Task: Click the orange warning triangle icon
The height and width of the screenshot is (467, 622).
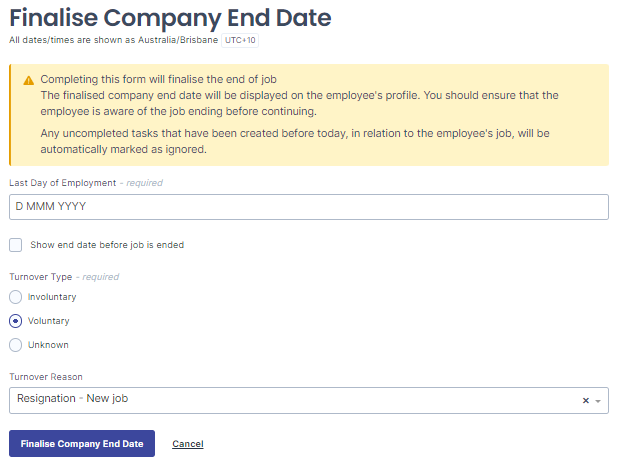Action: click(x=29, y=81)
